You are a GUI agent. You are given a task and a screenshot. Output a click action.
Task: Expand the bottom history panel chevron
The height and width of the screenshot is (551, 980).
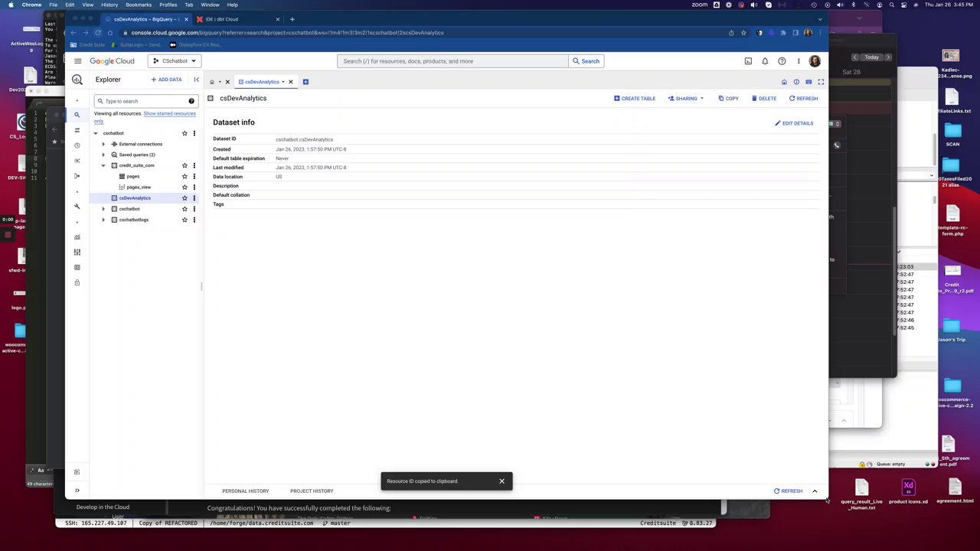tap(815, 491)
